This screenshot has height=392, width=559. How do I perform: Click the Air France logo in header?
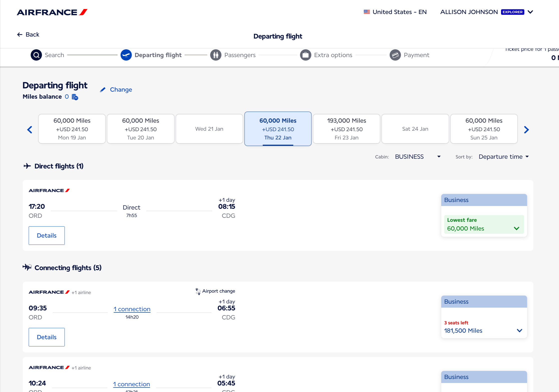coord(52,12)
